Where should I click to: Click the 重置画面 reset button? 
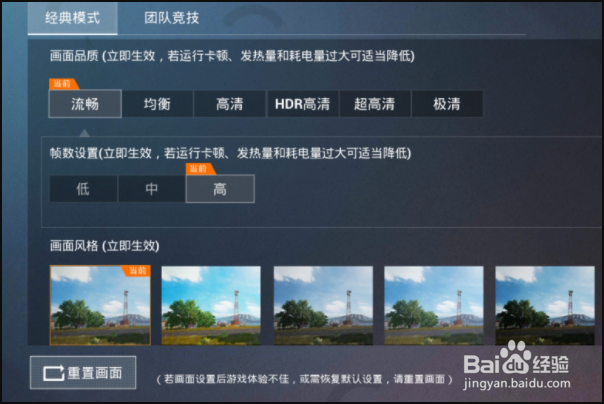coord(83,372)
